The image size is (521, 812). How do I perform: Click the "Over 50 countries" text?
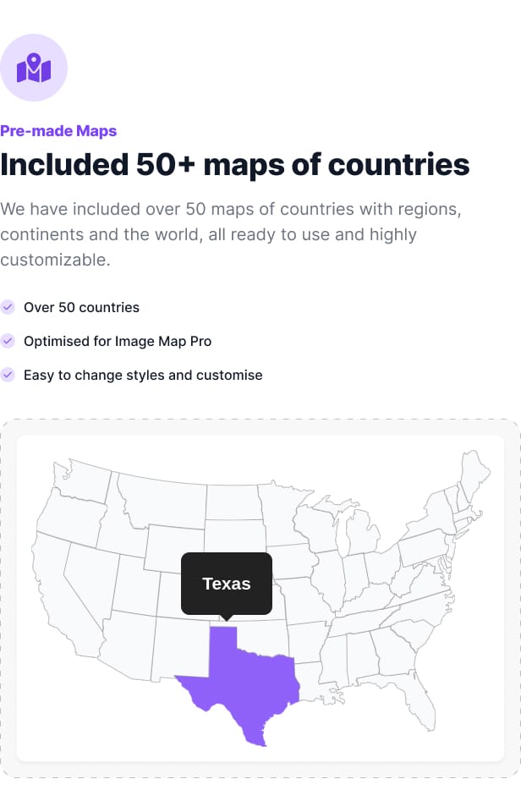[81, 307]
